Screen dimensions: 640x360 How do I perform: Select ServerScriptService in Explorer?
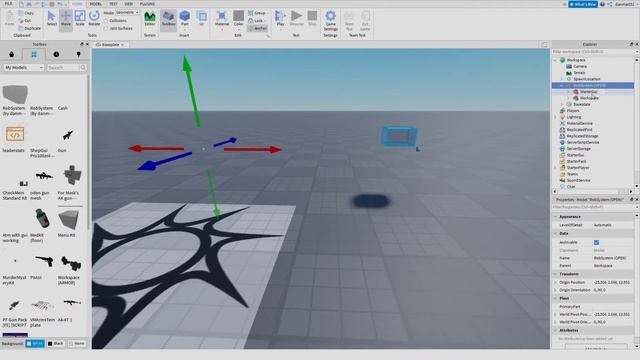pos(583,142)
